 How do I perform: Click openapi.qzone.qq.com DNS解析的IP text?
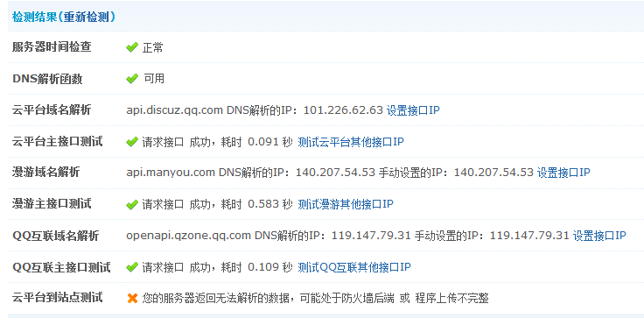tap(227, 236)
